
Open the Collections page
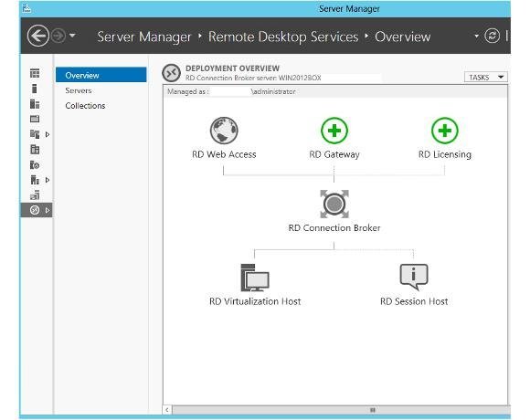[85, 106]
